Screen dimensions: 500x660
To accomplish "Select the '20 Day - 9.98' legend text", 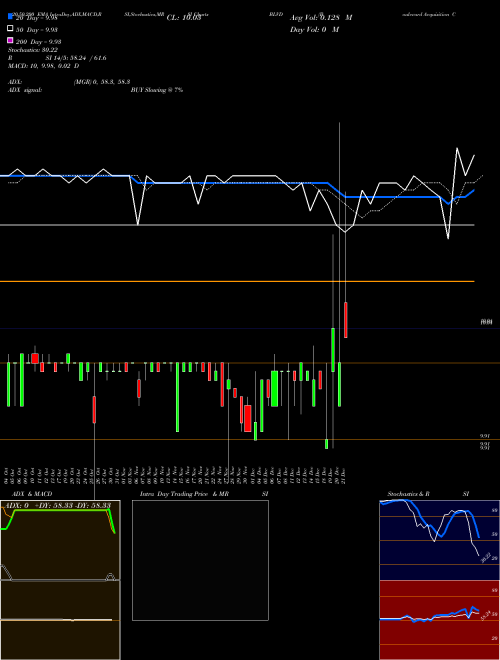I will (36, 18).
